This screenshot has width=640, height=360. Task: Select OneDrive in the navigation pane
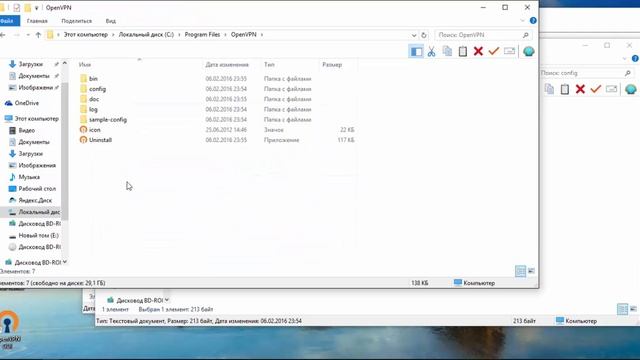27,103
